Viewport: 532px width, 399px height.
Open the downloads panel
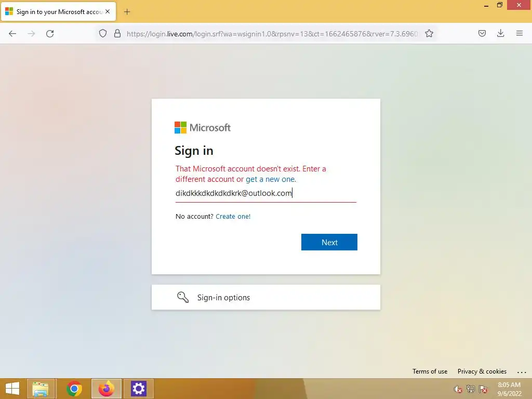click(x=500, y=33)
